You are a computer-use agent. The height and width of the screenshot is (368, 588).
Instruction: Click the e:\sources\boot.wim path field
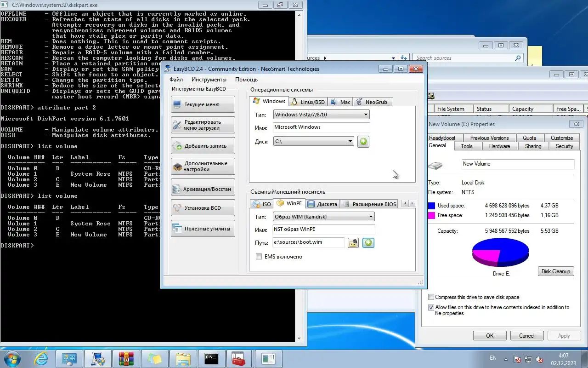[309, 242]
